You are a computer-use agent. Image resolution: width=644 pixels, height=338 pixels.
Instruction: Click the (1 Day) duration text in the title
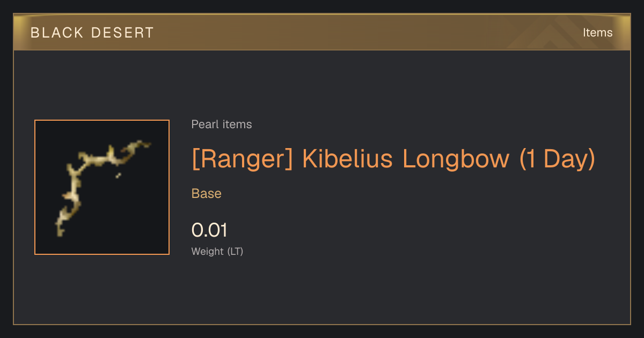[x=558, y=159]
